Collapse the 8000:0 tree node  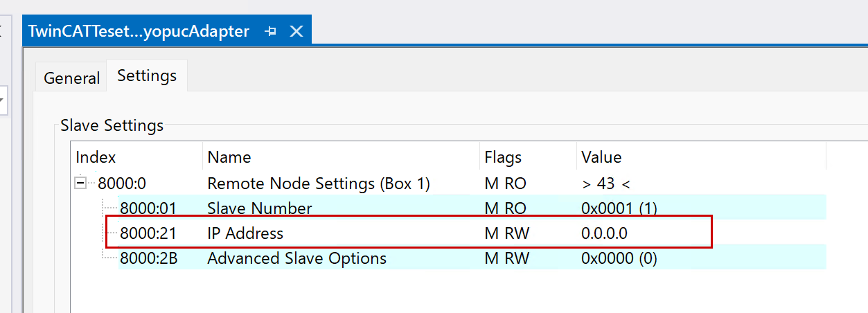82,184
